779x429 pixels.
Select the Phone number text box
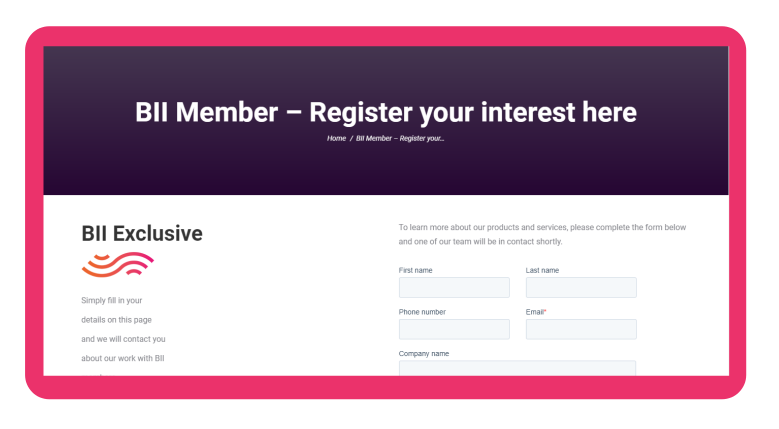454,329
